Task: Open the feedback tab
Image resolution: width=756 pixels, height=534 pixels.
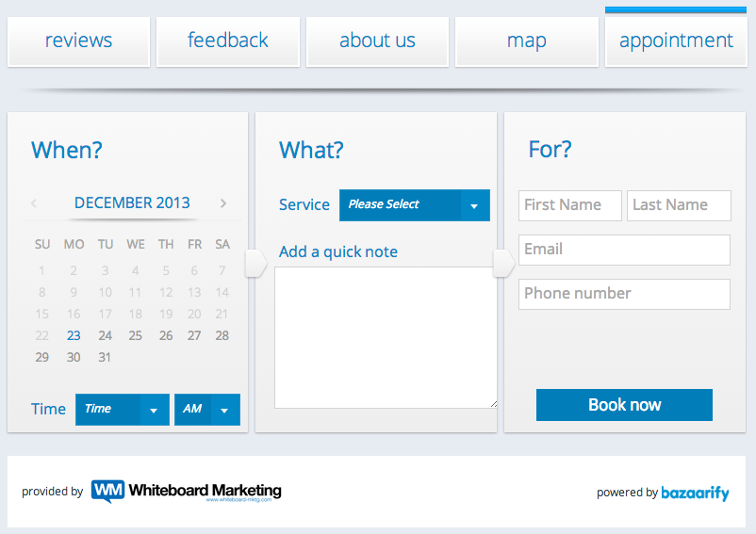Action: tap(228, 40)
